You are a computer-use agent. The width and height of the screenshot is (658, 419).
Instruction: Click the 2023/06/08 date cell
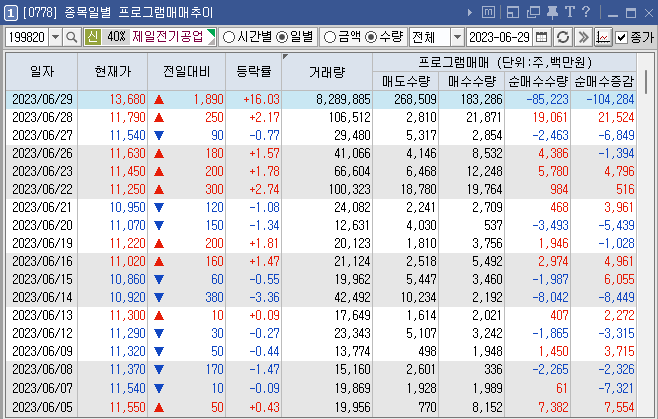pos(42,369)
